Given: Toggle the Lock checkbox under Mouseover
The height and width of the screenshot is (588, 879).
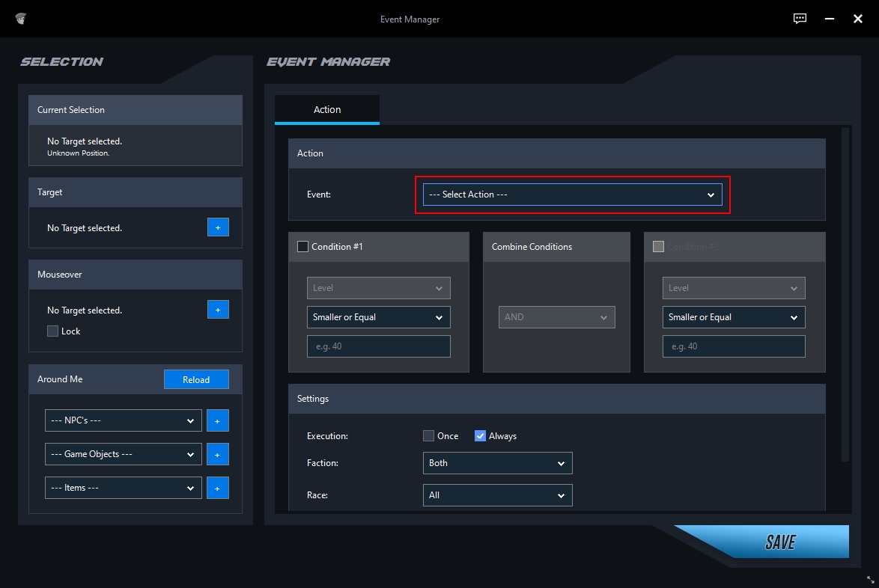Looking at the screenshot, I should point(52,331).
